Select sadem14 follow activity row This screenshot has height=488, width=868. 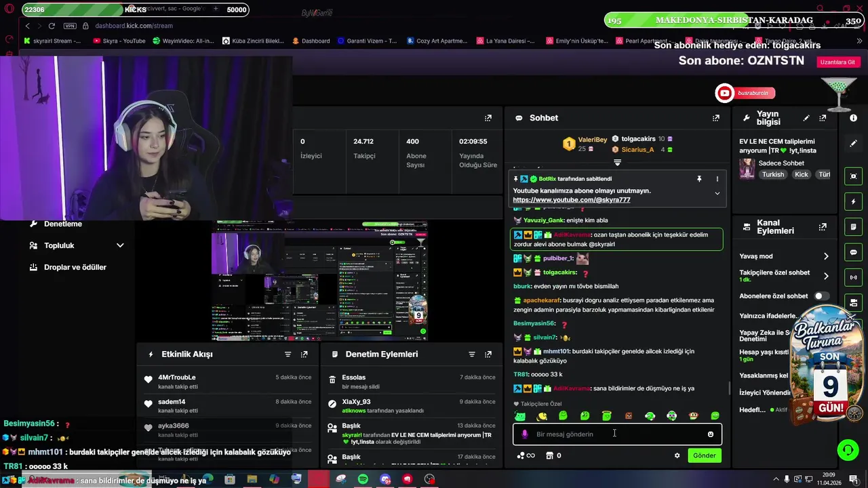[x=227, y=406]
